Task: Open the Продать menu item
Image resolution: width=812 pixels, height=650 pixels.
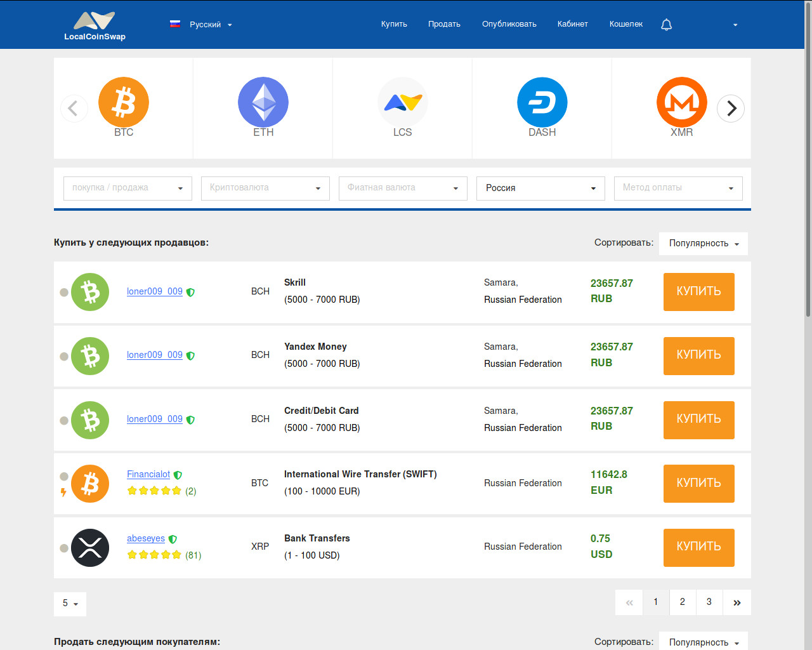Action: click(x=444, y=24)
